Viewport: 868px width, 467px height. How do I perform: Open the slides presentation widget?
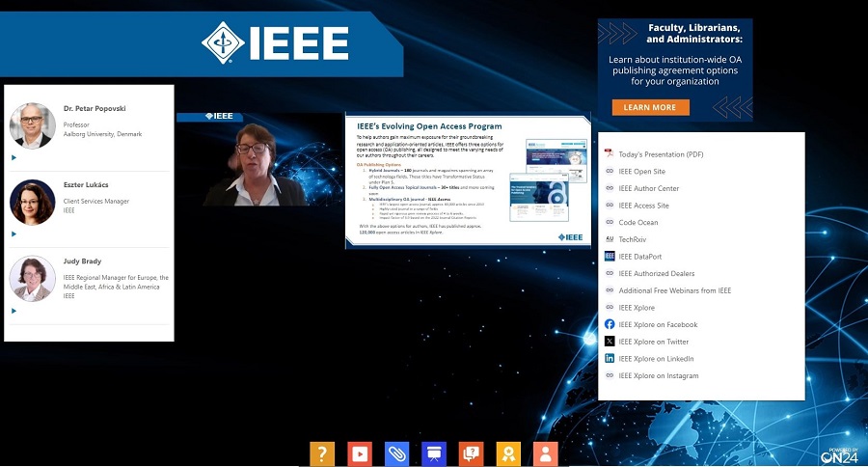tap(434, 454)
